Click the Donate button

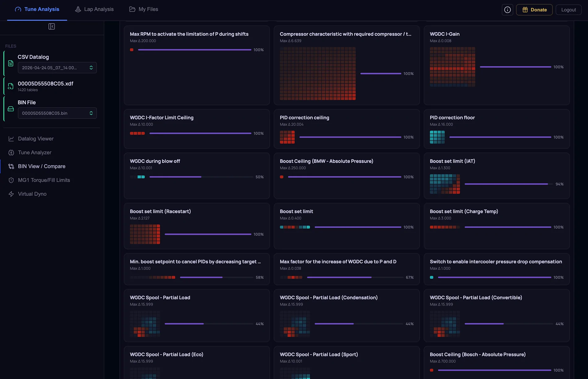click(534, 10)
